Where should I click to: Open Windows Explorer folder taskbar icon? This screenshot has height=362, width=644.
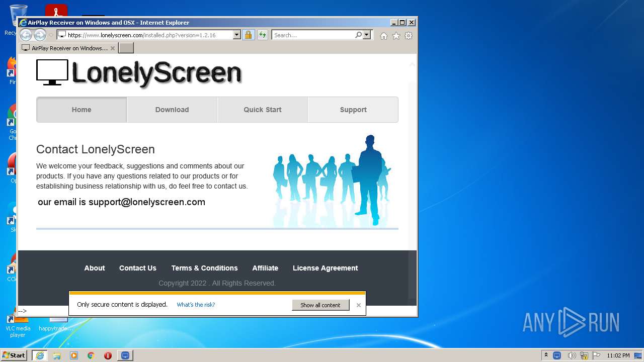coord(57,355)
